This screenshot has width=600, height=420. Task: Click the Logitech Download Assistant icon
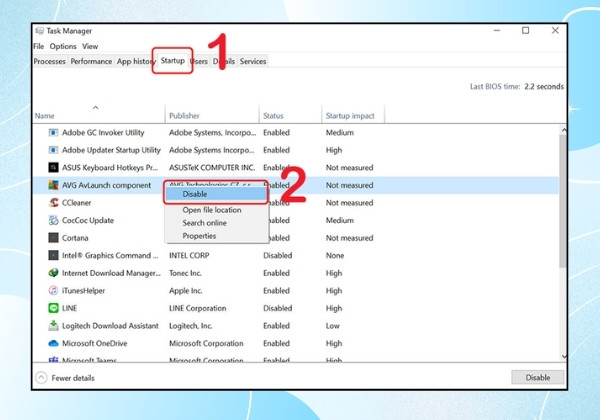pos(53,326)
